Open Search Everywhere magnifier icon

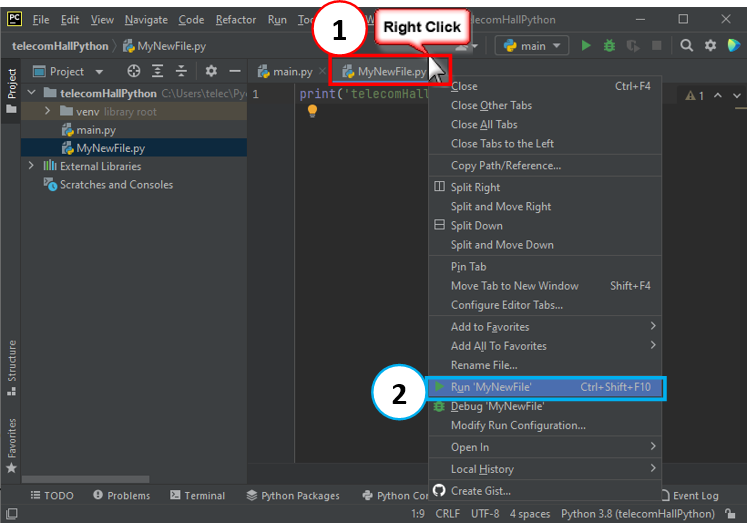pyautogui.click(x=686, y=46)
